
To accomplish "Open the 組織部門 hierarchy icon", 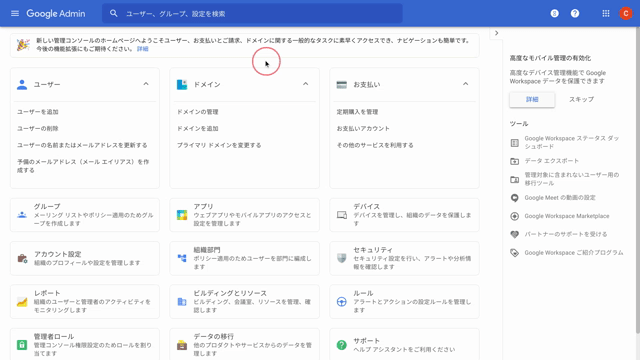I will click(x=182, y=258).
